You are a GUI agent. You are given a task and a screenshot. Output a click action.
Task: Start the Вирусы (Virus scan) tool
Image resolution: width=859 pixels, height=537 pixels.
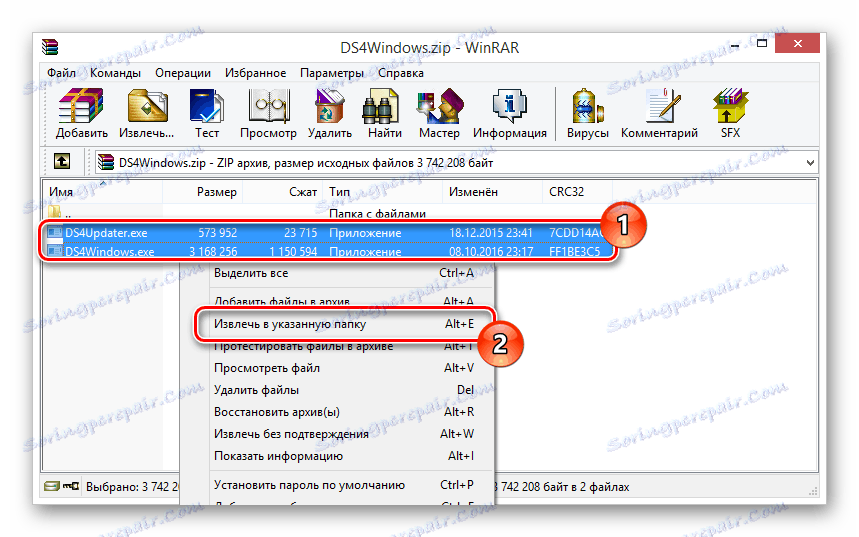587,113
